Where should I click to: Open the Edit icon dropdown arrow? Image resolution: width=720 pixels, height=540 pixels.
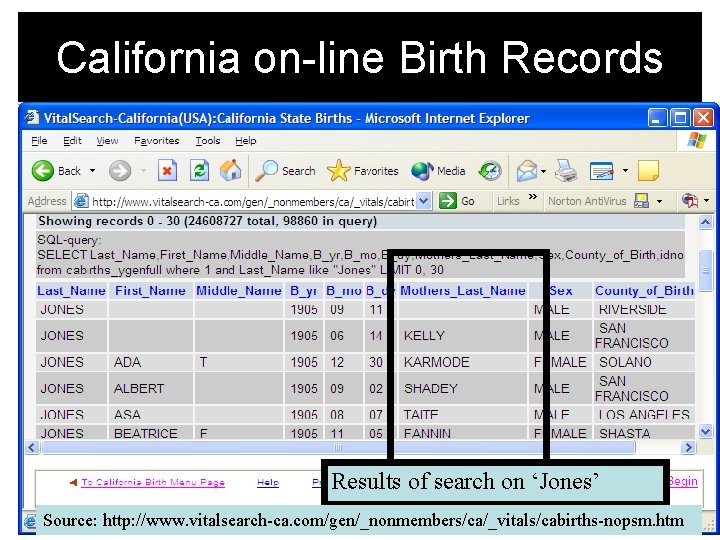click(x=625, y=171)
